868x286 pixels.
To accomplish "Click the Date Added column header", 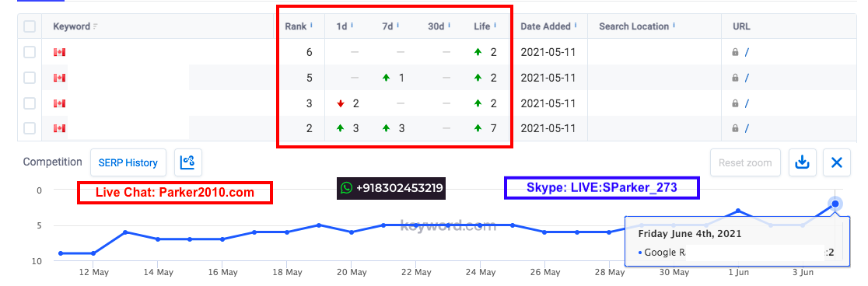I will (545, 26).
